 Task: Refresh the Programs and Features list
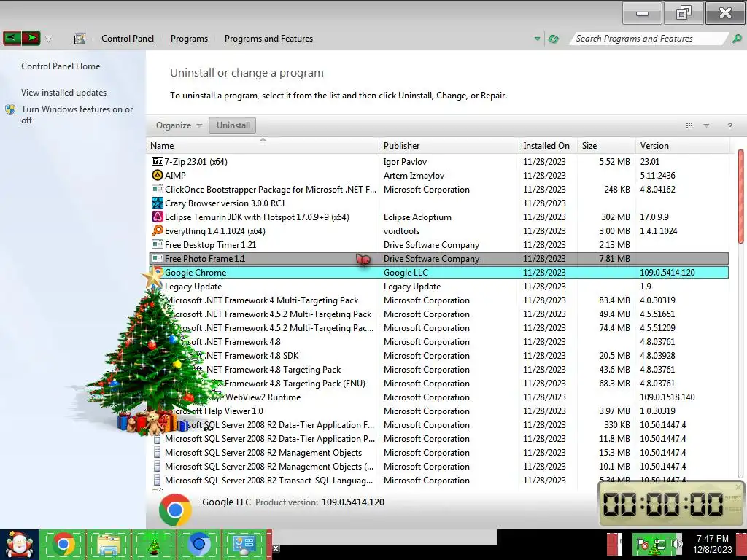553,39
